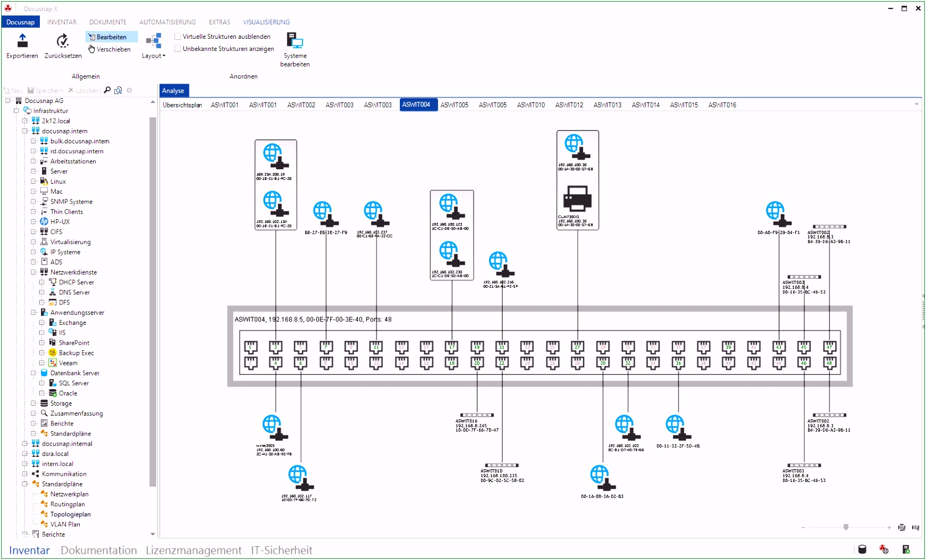Click the HP-UX tree icon
The width and height of the screenshot is (926, 560).
click(44, 221)
